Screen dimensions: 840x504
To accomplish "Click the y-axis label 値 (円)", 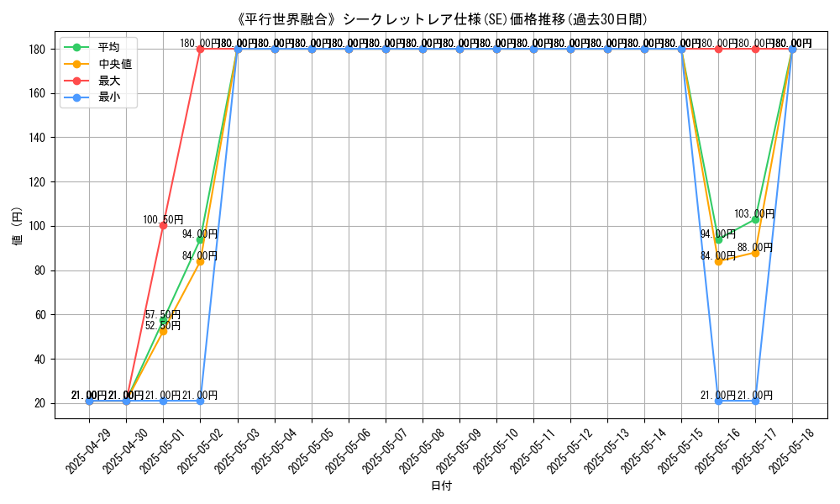I will 17,225.
